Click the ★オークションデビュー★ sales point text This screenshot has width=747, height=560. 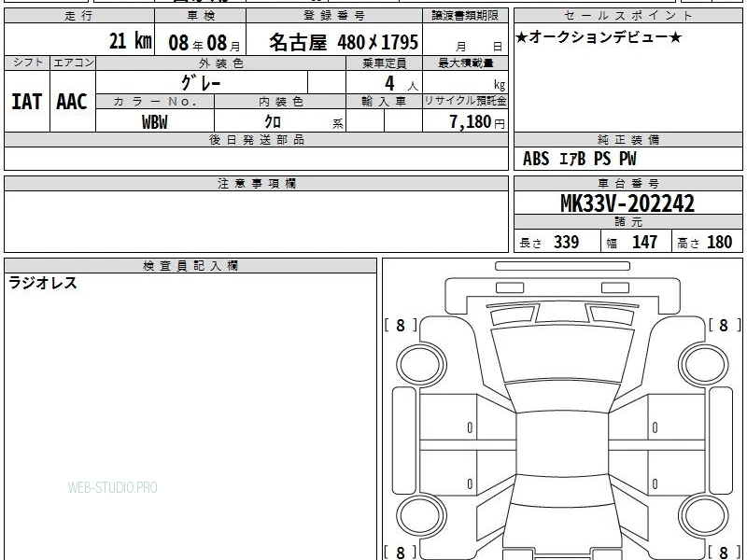pos(599,37)
